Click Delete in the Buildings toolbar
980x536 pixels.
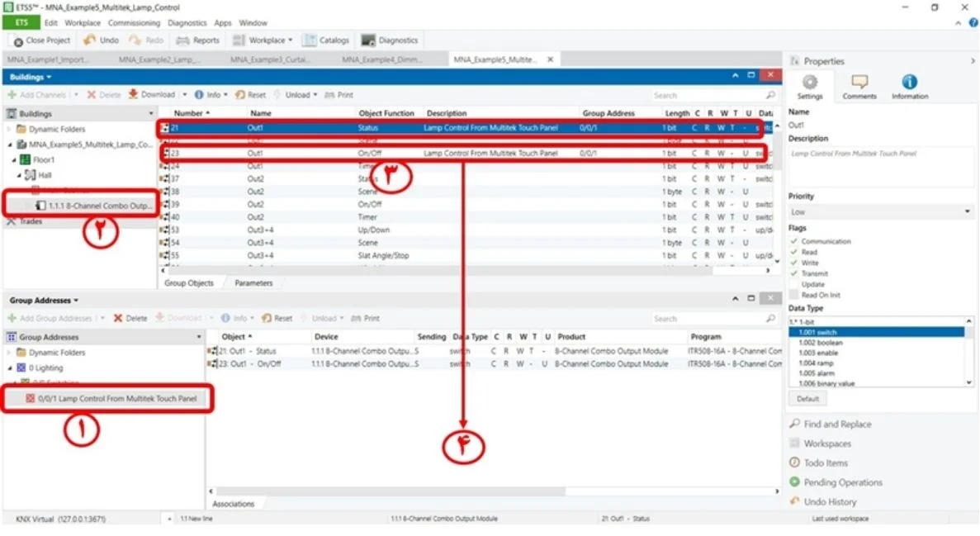(104, 95)
